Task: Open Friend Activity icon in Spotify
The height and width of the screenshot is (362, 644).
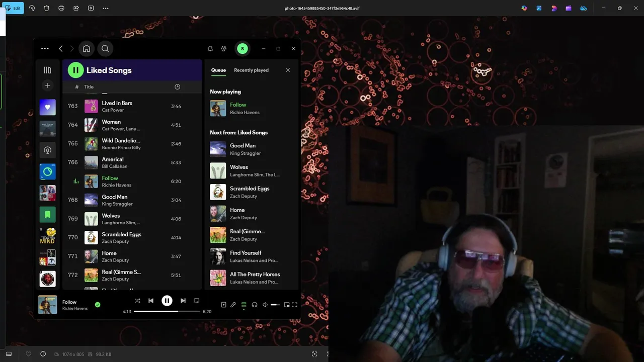Action: point(224,49)
